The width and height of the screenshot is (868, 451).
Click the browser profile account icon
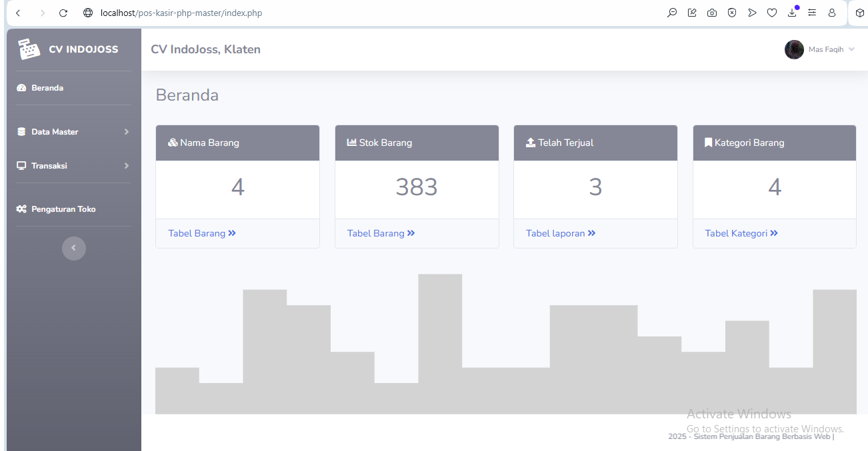832,13
